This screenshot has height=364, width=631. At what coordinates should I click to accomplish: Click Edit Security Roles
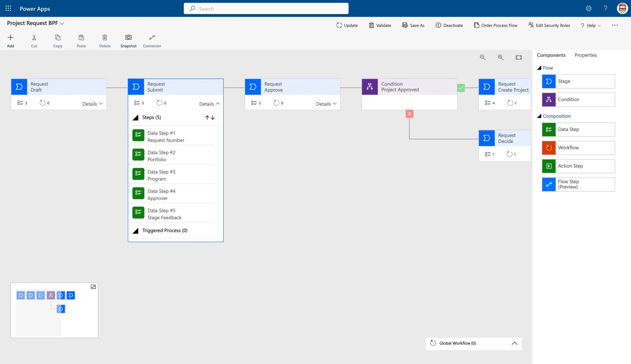(x=549, y=25)
